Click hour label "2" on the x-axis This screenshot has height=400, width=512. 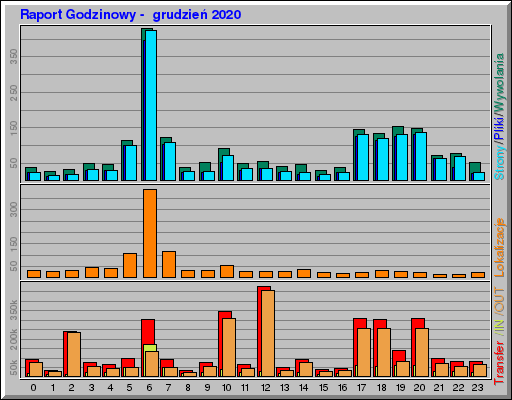click(71, 388)
